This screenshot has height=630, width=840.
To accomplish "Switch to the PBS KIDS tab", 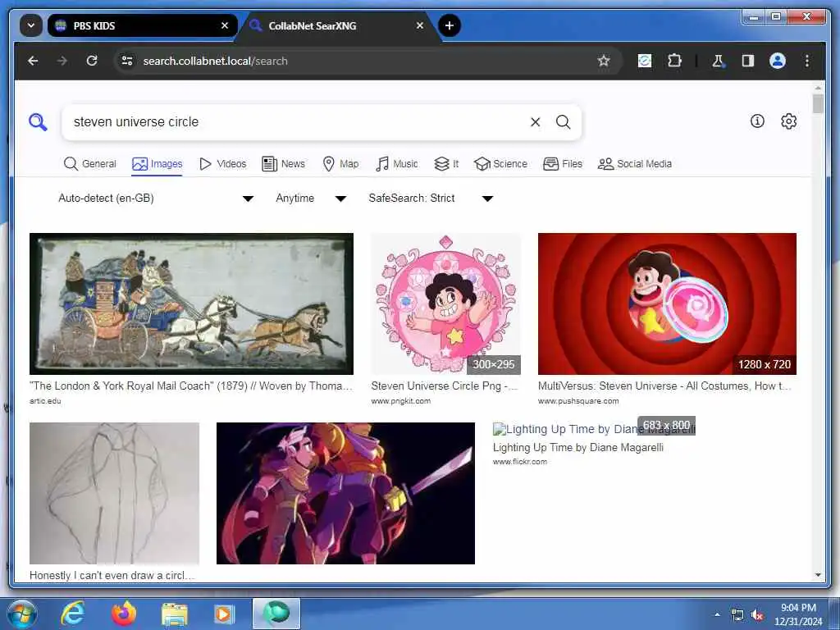I will tap(142, 25).
